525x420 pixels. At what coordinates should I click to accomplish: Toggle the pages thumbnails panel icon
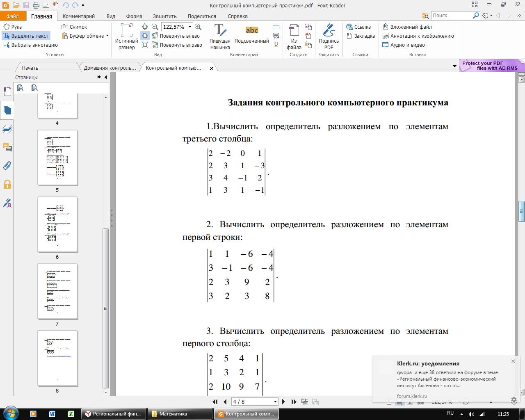coord(7,110)
